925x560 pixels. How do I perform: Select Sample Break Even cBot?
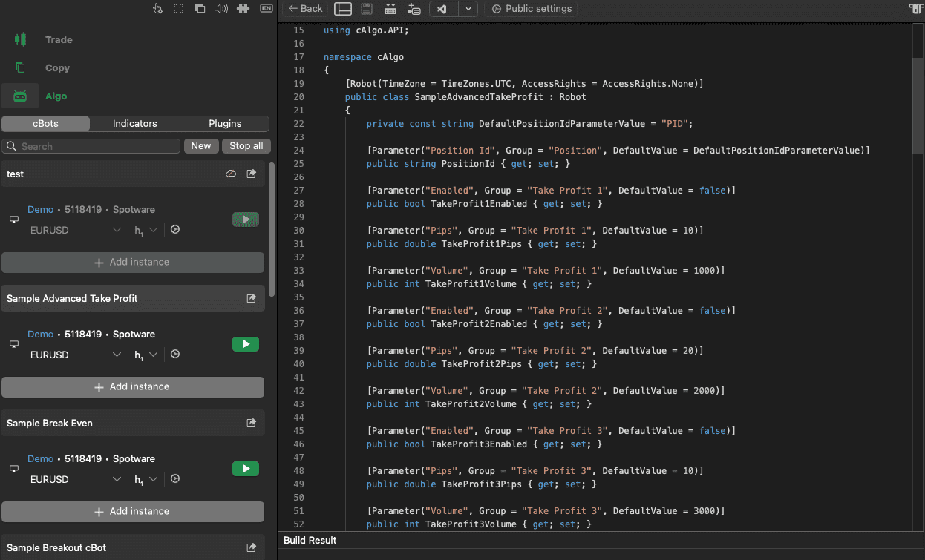click(133, 423)
